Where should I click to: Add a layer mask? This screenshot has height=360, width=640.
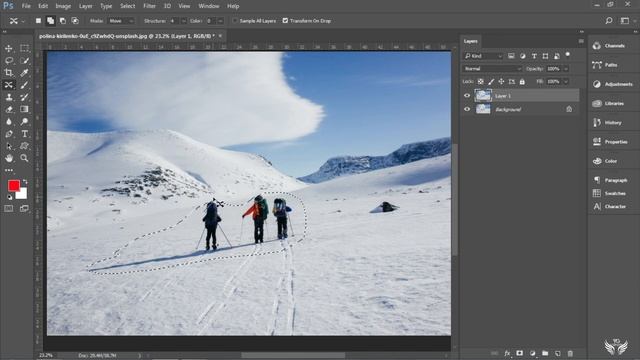click(520, 353)
